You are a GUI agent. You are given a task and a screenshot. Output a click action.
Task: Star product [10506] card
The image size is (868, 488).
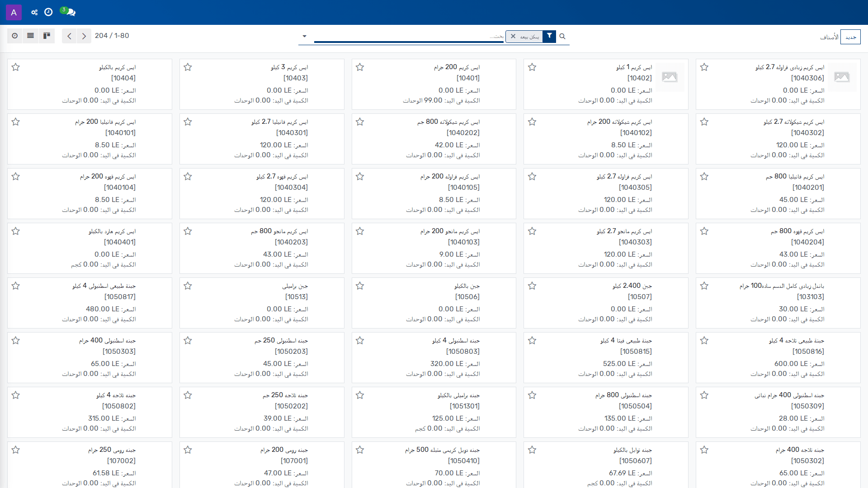[x=360, y=286]
